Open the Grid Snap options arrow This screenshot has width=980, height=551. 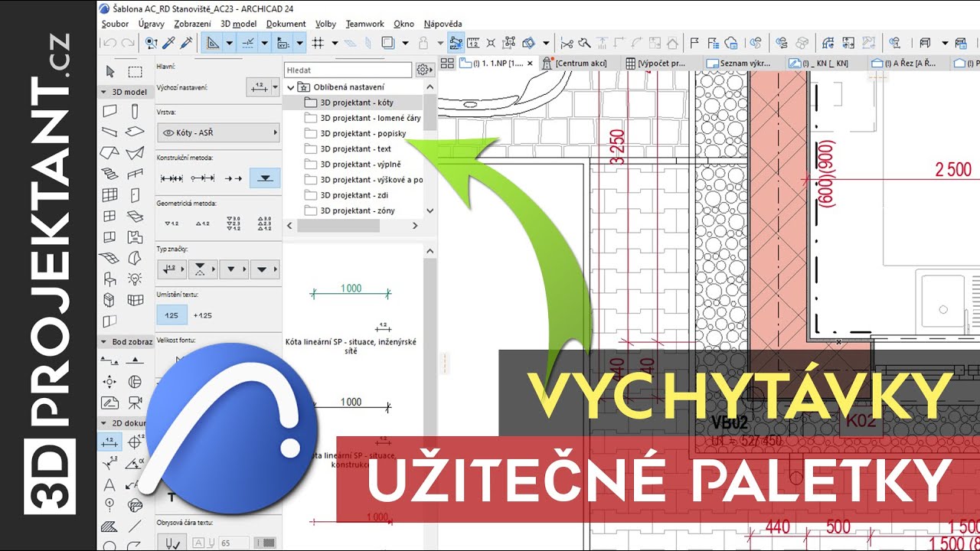point(334,43)
